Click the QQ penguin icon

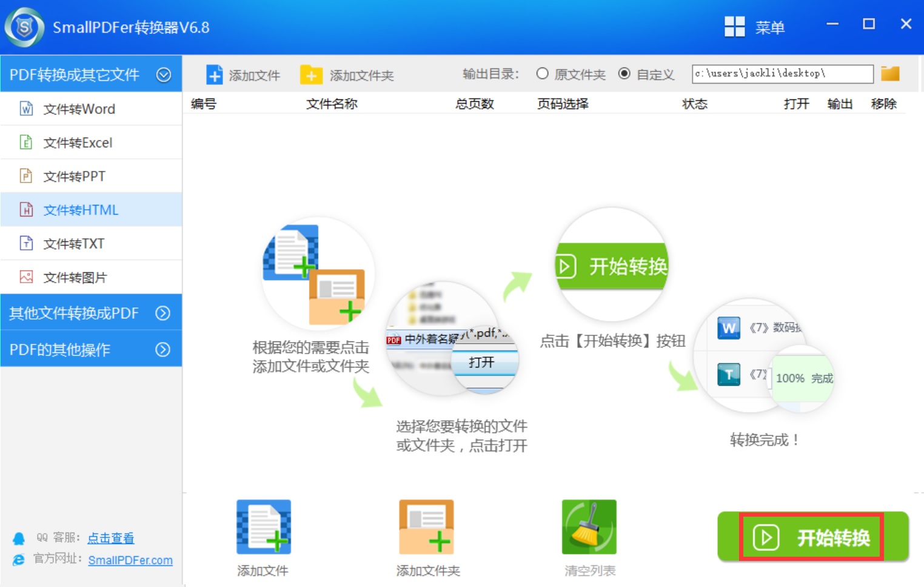click(x=19, y=538)
